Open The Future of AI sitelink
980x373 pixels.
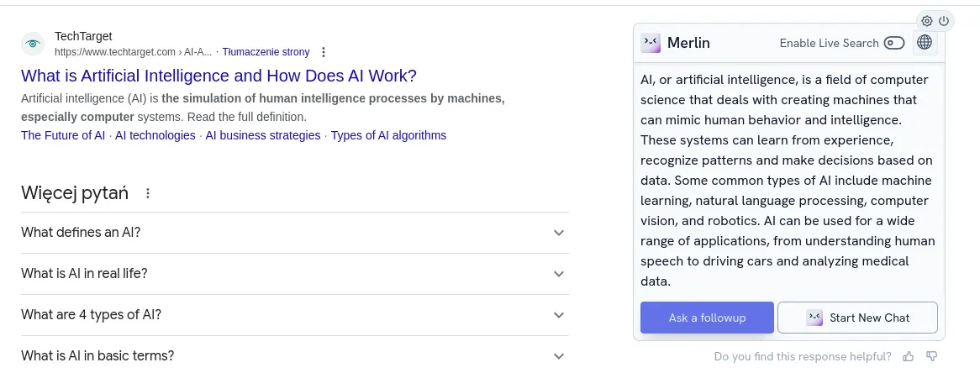point(63,135)
